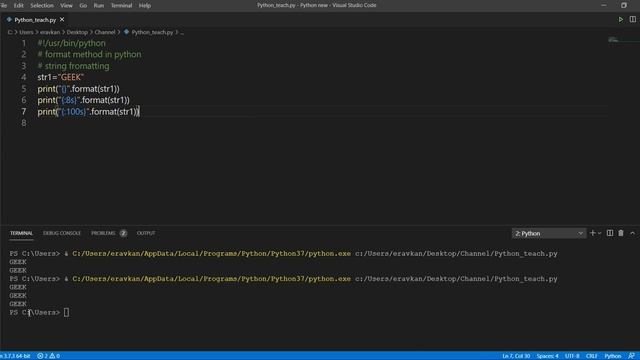This screenshot has height=360, width=640.
Task: Click the '# string fromatting' comment line
Action: (73, 66)
